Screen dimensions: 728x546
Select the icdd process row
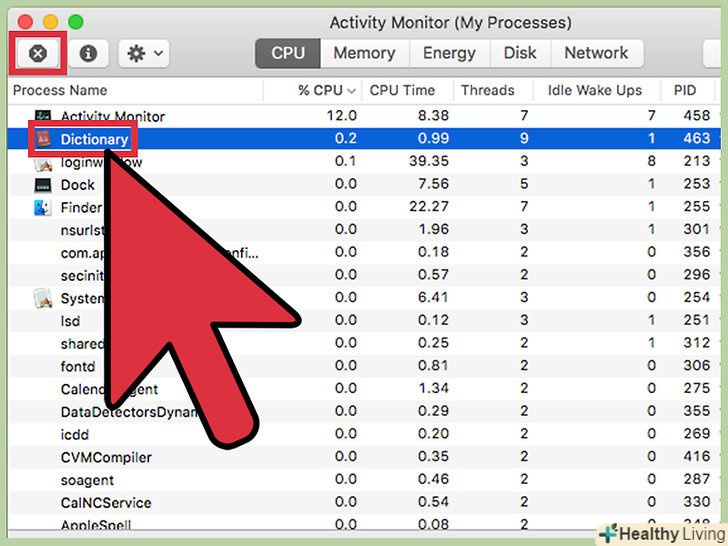364,434
